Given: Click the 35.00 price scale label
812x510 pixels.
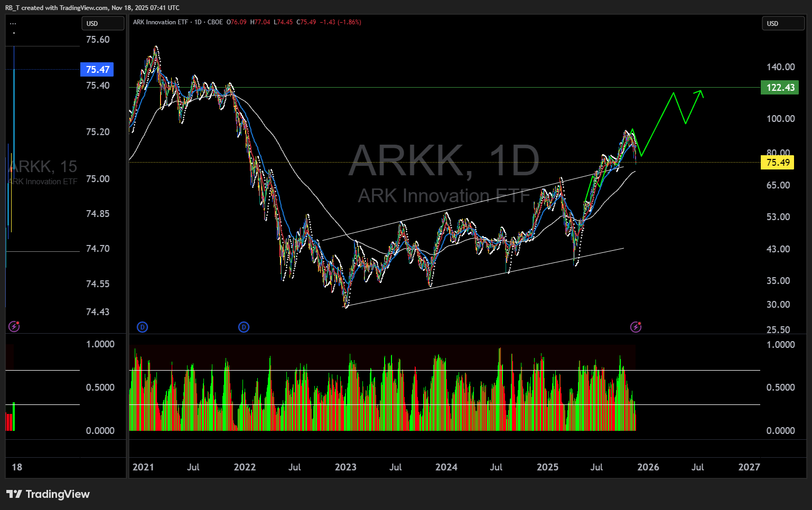Looking at the screenshot, I should tap(778, 281).
